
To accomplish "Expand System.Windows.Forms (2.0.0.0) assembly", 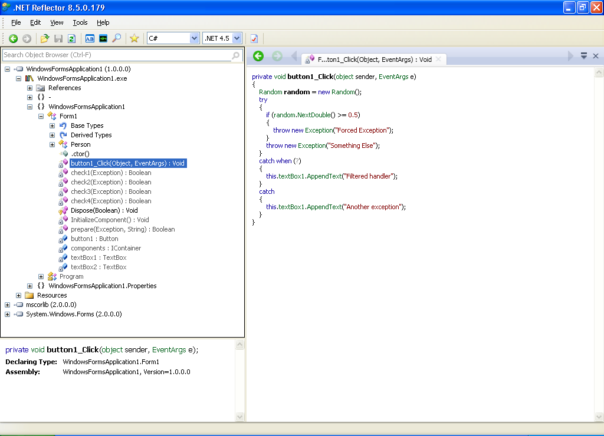I will click(7, 314).
